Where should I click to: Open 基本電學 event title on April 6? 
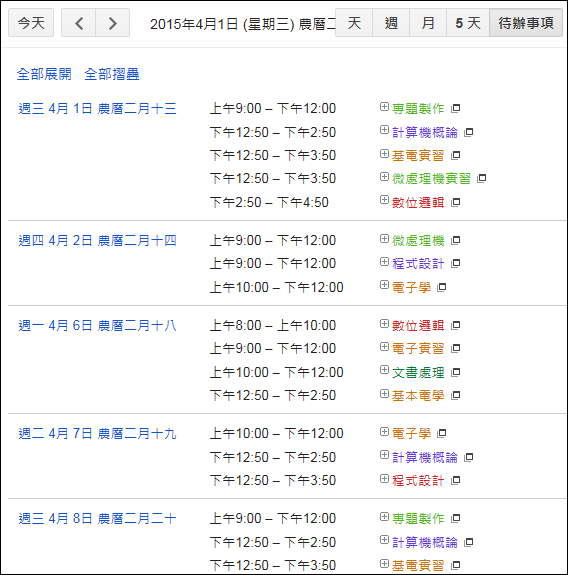[418, 396]
